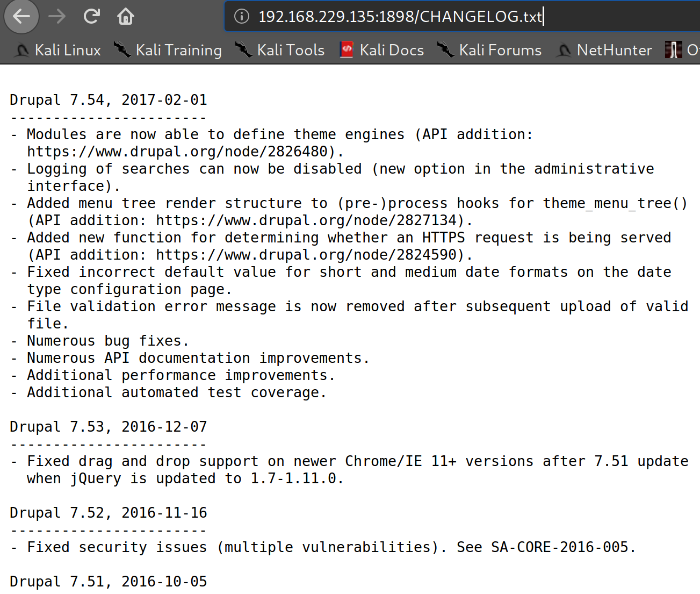Screen dimensions: 700x594
Task: Open the NetHunter bookmark
Action: [x=604, y=50]
